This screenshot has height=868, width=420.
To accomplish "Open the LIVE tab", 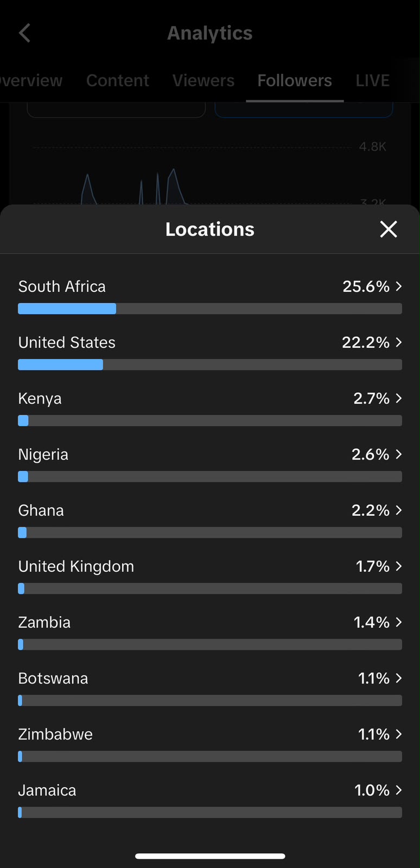I will pos(373,80).
